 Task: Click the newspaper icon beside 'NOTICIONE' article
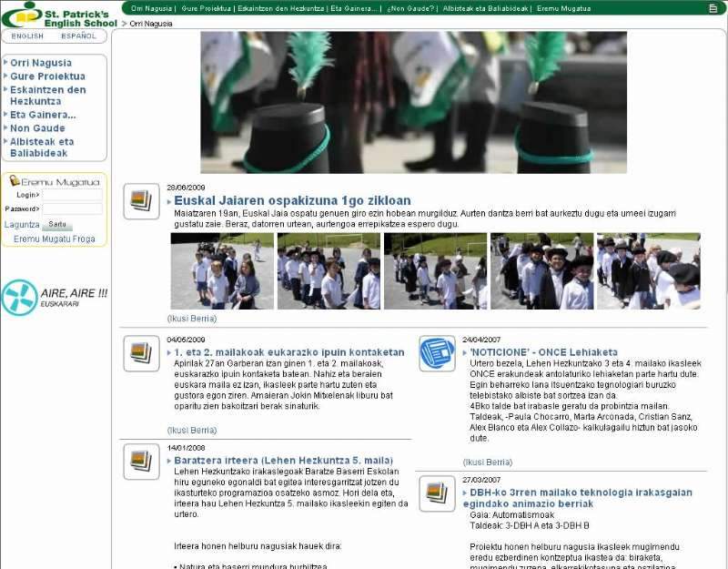coord(437,353)
